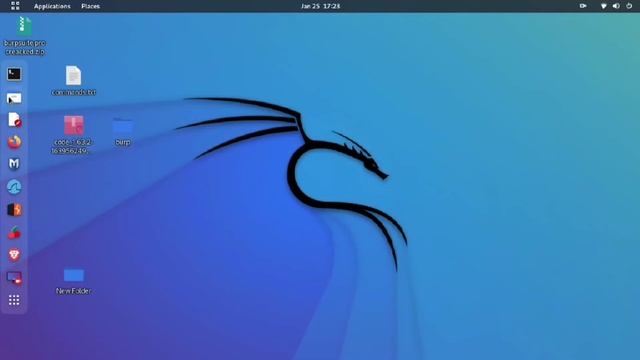The image size is (640, 360).
Task: Open the Activities overview icon
Action: click(15, 6)
